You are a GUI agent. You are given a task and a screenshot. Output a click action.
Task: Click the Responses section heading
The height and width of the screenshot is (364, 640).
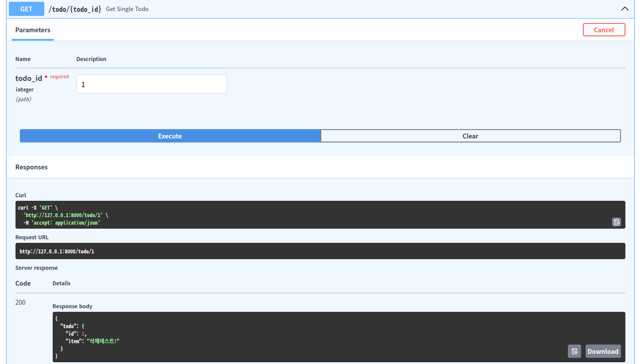click(x=31, y=167)
